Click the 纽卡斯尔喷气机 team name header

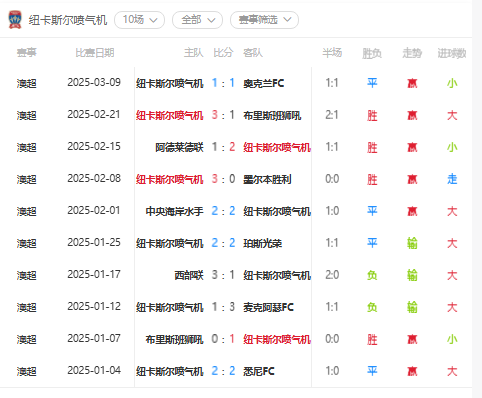click(68, 20)
